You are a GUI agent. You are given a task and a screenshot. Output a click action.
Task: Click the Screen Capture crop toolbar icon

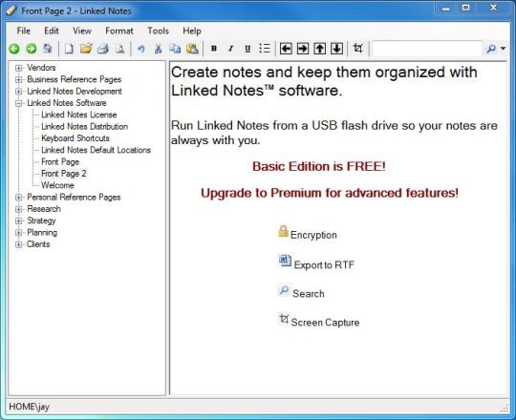[x=358, y=49]
